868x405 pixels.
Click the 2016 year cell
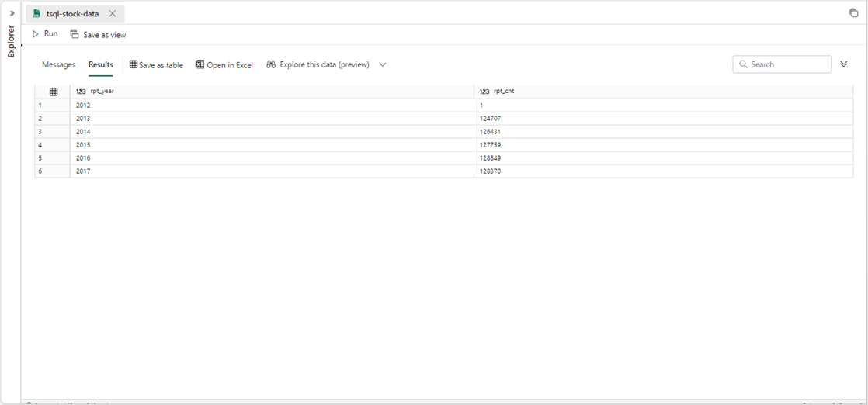(272, 158)
